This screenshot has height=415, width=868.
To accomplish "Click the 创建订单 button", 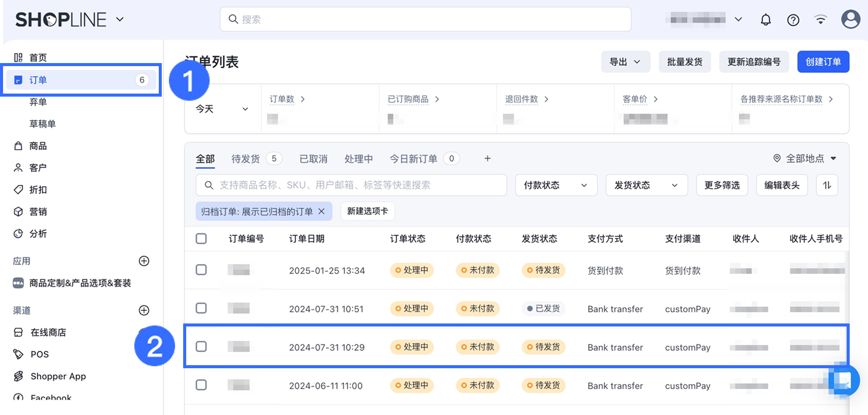I will coord(823,62).
